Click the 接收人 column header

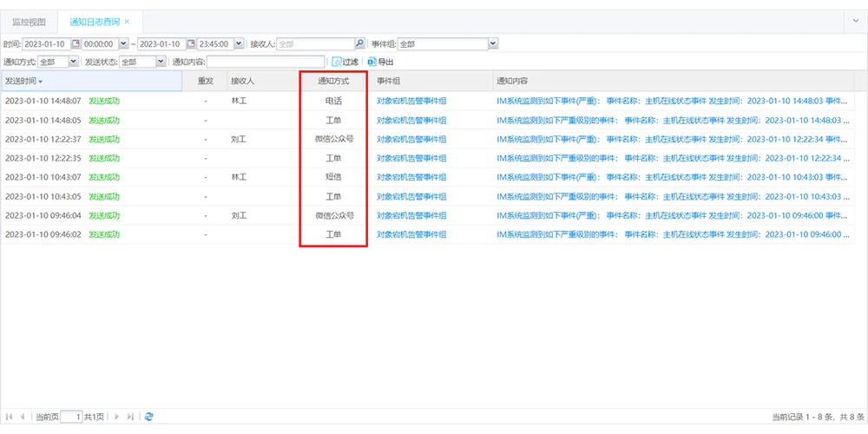pyautogui.click(x=263, y=82)
